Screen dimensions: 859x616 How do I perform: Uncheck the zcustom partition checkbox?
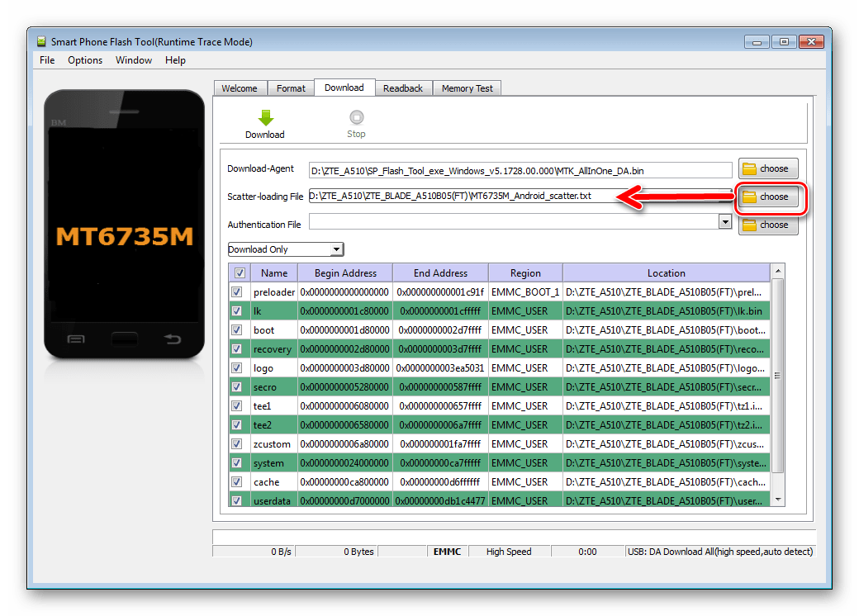(x=237, y=443)
